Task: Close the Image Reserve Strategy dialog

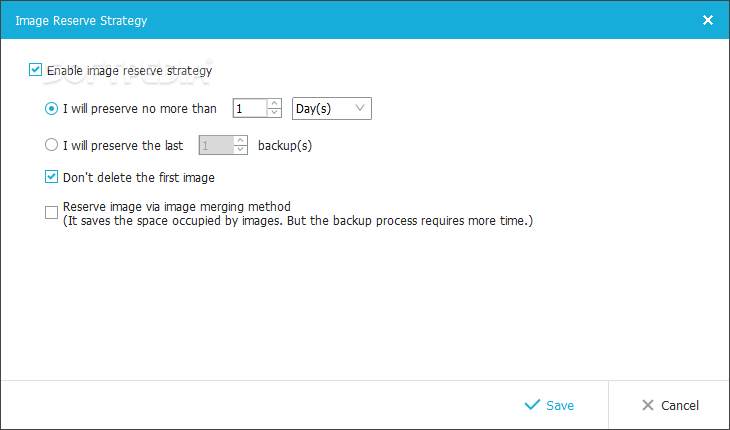Action: pos(708,19)
